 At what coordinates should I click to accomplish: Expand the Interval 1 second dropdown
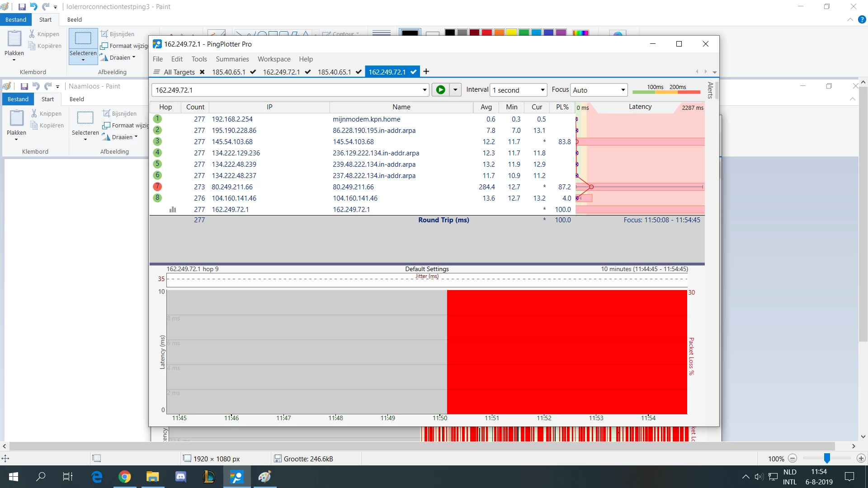(542, 90)
